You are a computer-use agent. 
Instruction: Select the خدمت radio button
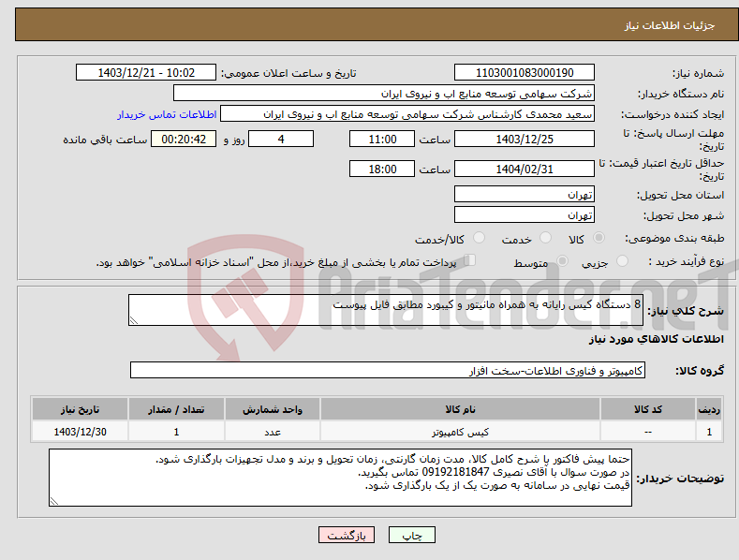[545, 238]
